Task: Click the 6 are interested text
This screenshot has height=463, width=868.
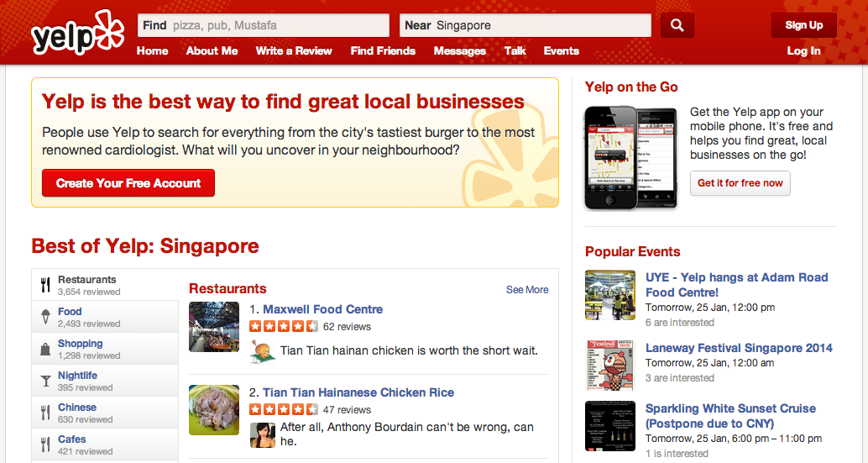Action: (680, 323)
